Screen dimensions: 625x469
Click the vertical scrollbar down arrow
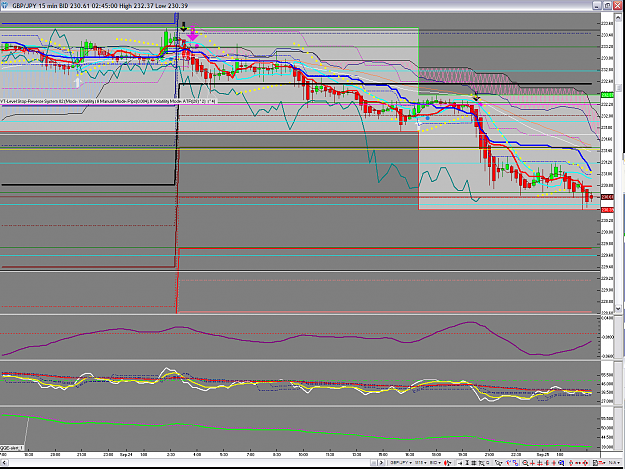[619, 308]
